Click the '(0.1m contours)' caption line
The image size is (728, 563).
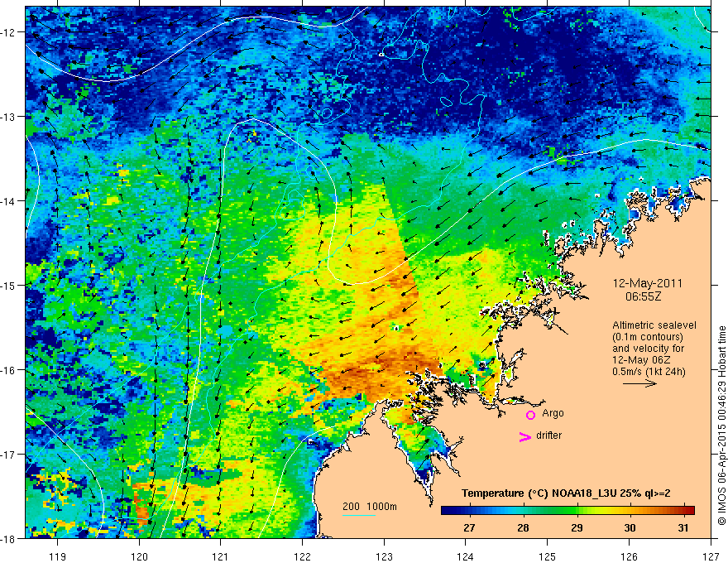click(x=648, y=337)
